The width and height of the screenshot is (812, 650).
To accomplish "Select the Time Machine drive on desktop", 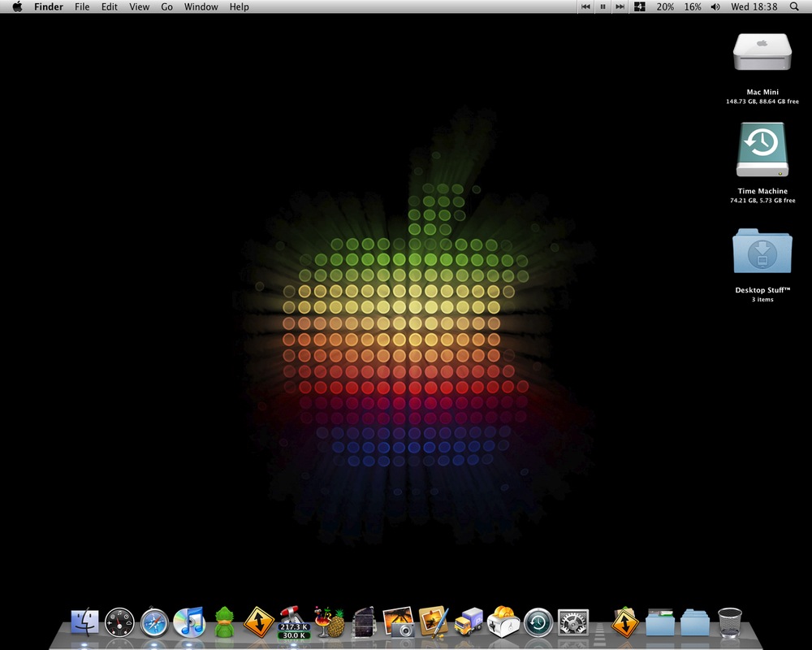I will (x=762, y=149).
